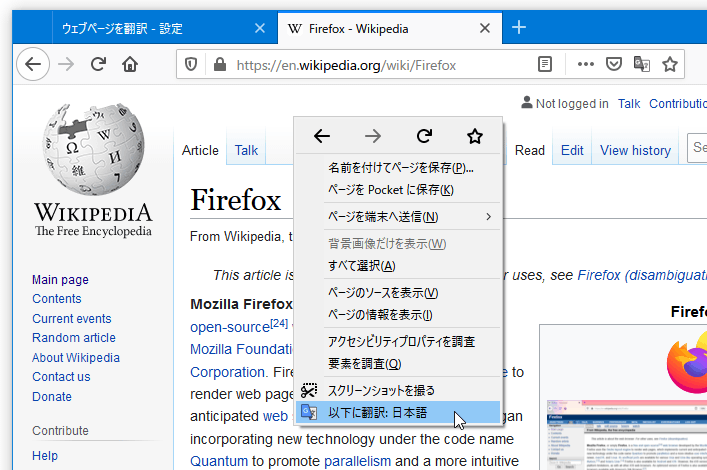This screenshot has height=470, width=707.
Task: Choose 名前を付けてページを保存 menu item
Action: (x=398, y=168)
